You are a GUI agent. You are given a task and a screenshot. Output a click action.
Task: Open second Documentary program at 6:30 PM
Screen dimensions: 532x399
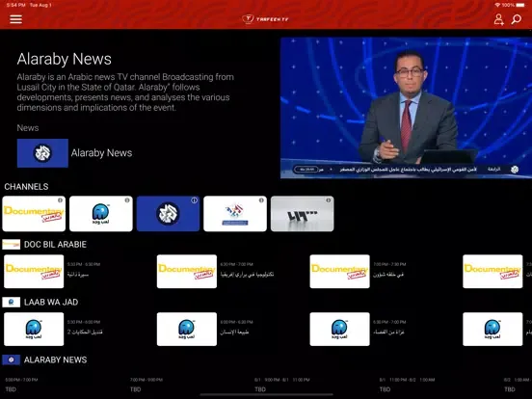coord(187,272)
